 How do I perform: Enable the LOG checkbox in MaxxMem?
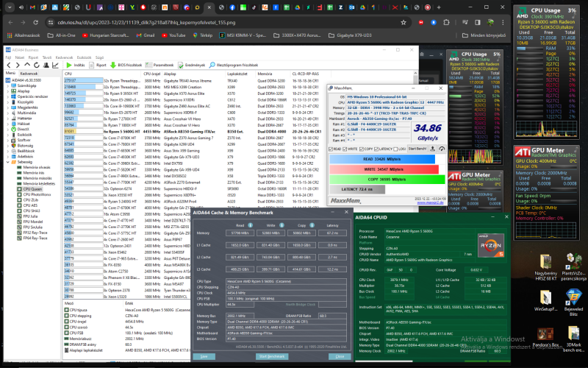point(395,149)
